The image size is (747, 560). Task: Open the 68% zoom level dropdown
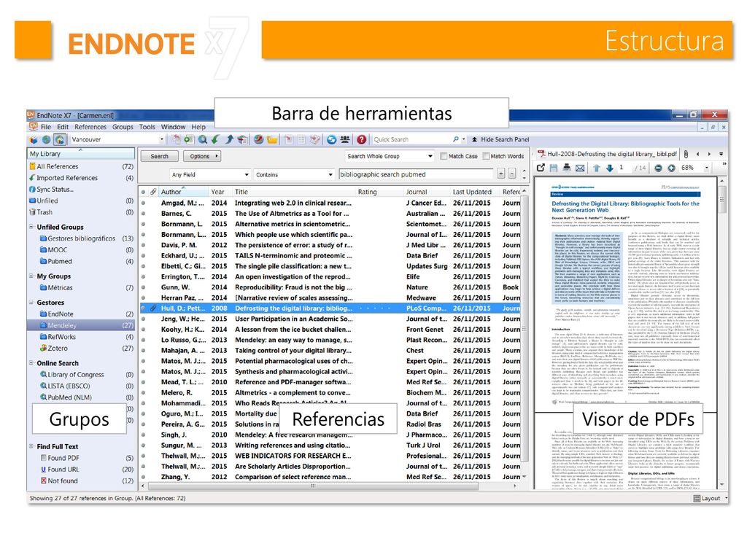tap(706, 168)
